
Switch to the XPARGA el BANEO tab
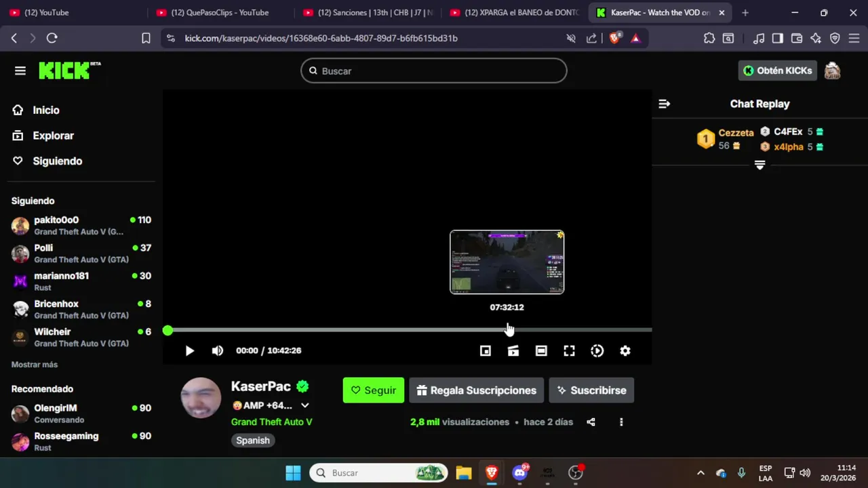point(514,12)
